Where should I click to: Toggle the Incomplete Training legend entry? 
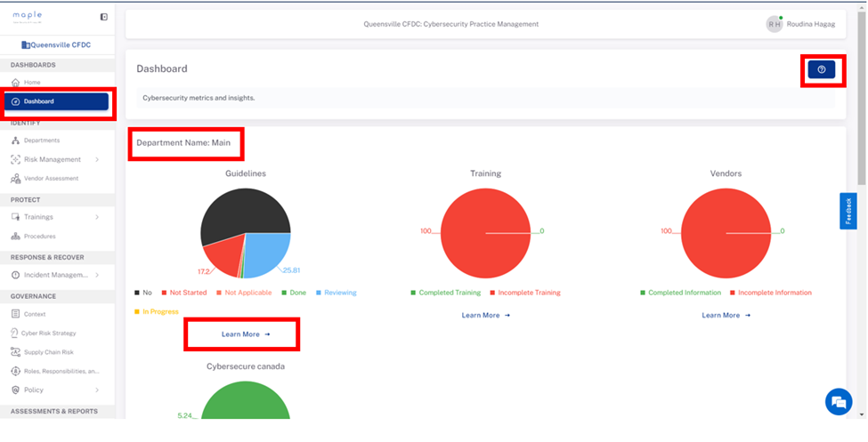[525, 293]
